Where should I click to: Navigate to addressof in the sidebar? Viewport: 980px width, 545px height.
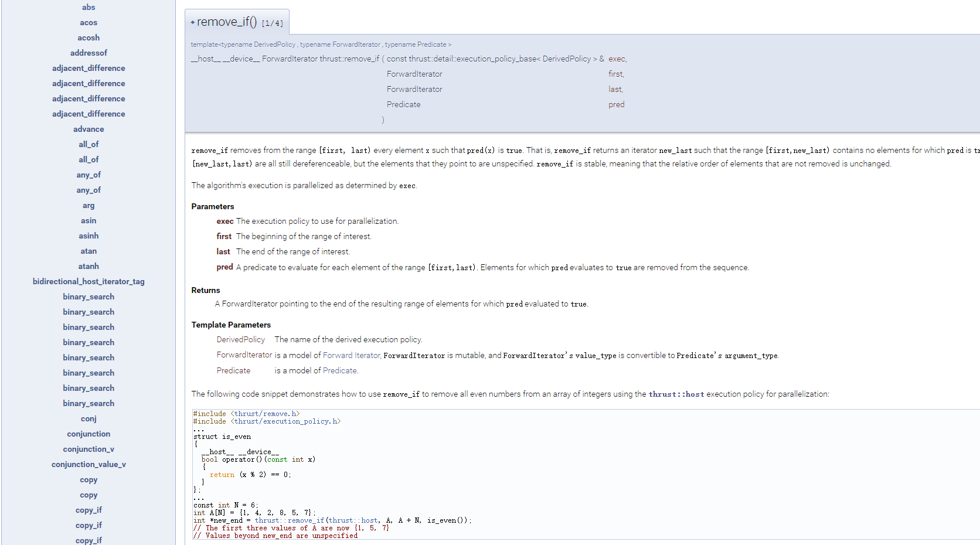(x=89, y=53)
